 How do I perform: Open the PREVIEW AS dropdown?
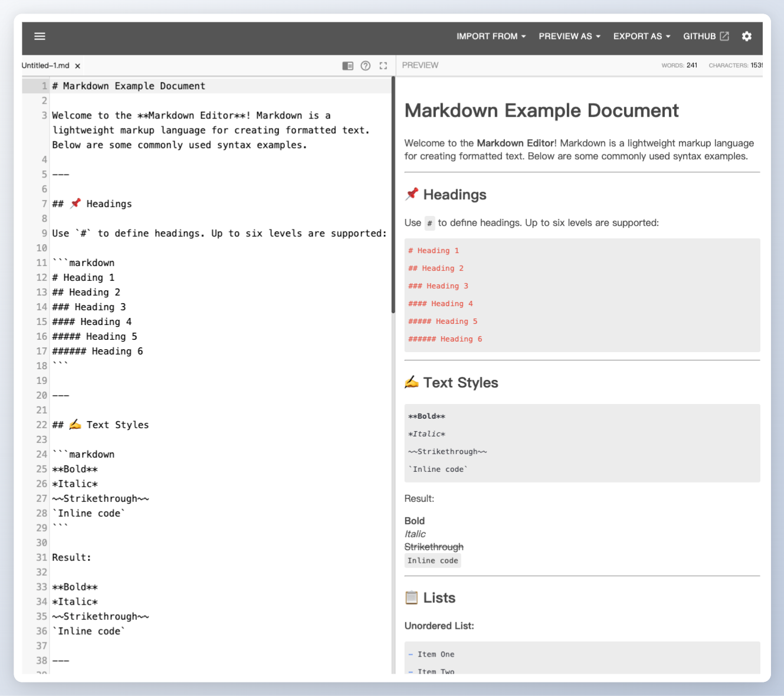569,36
